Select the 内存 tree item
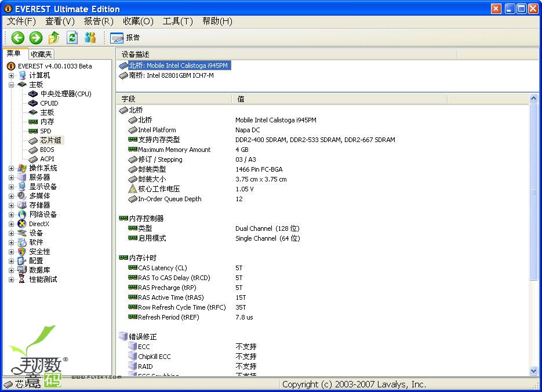Viewport: 542px width, 392px height. pos(47,122)
